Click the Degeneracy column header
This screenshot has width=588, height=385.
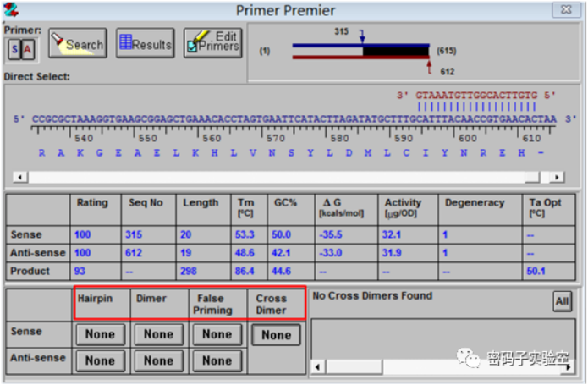[475, 203]
